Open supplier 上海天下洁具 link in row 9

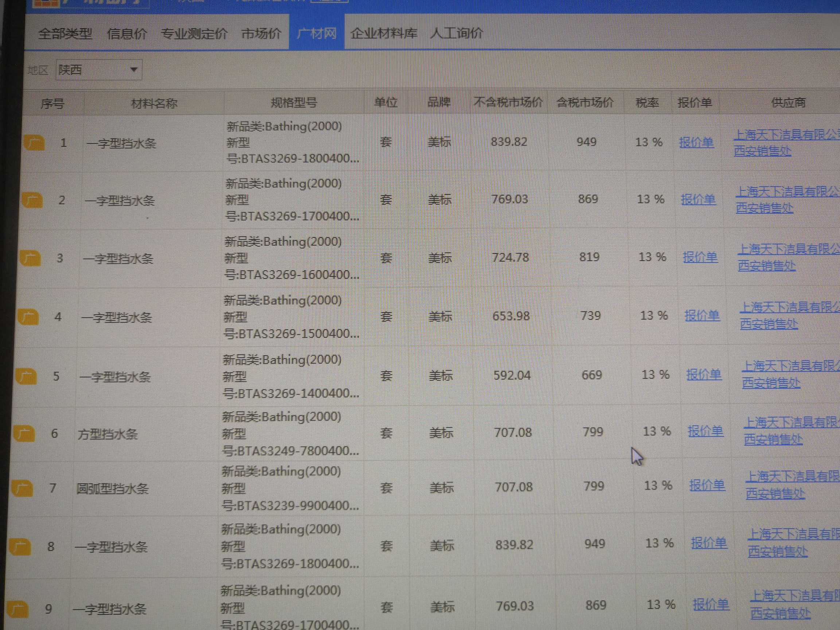[795, 605]
